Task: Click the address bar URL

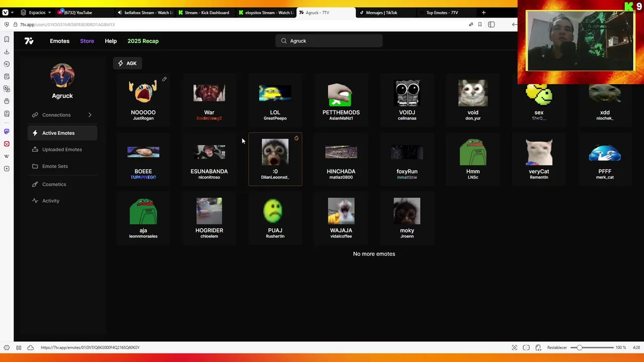Action: [67, 24]
